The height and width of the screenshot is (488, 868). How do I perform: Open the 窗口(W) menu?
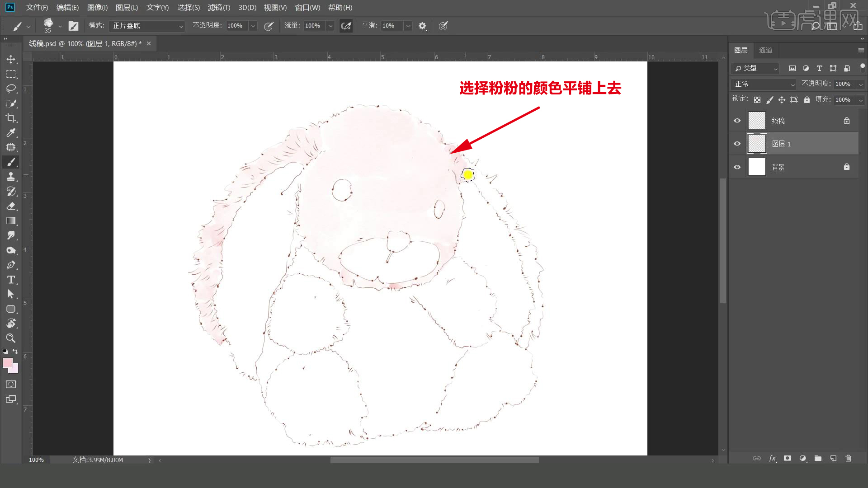click(x=307, y=8)
